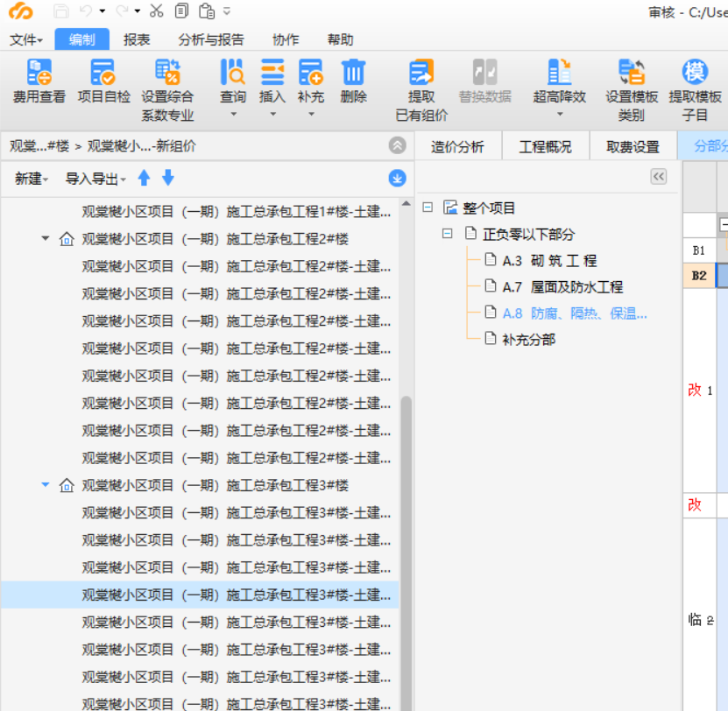
Task: Click scrollbar up arrow in project list
Action: click(x=406, y=204)
